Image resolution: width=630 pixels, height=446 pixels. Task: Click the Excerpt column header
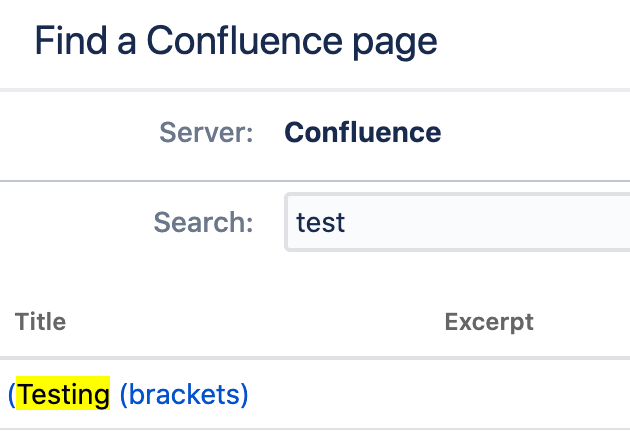point(489,322)
